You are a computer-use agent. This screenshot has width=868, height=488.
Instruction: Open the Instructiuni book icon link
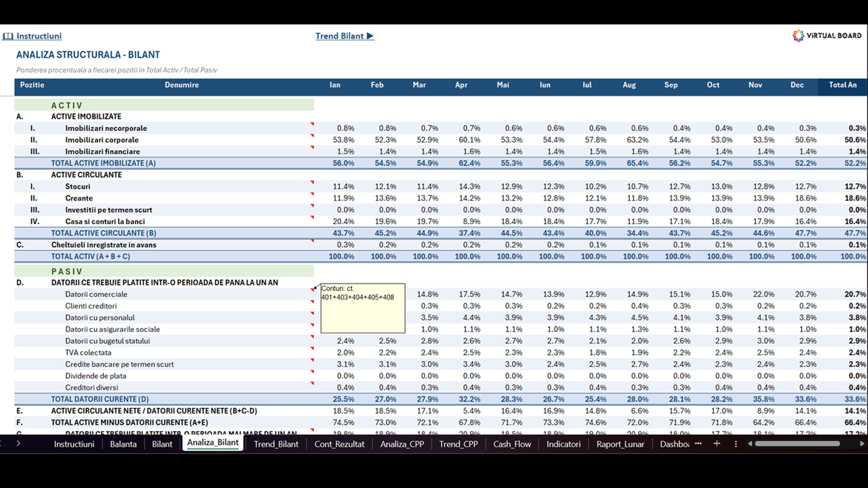[x=8, y=36]
